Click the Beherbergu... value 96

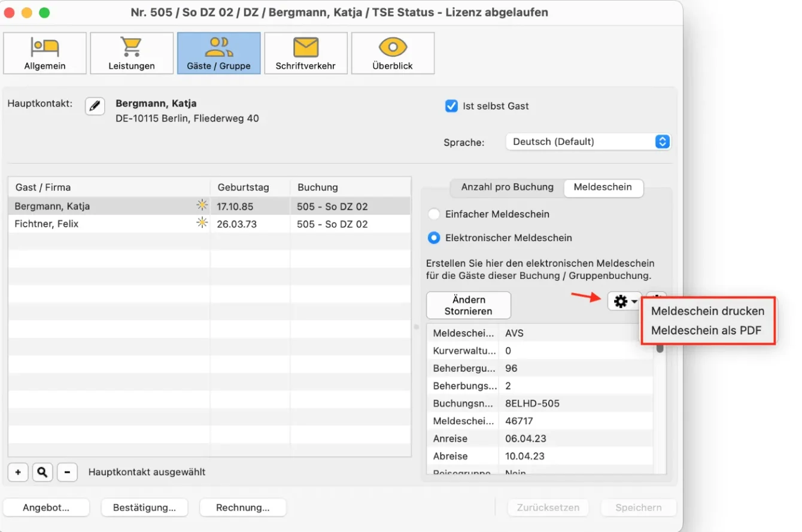pyautogui.click(x=511, y=368)
